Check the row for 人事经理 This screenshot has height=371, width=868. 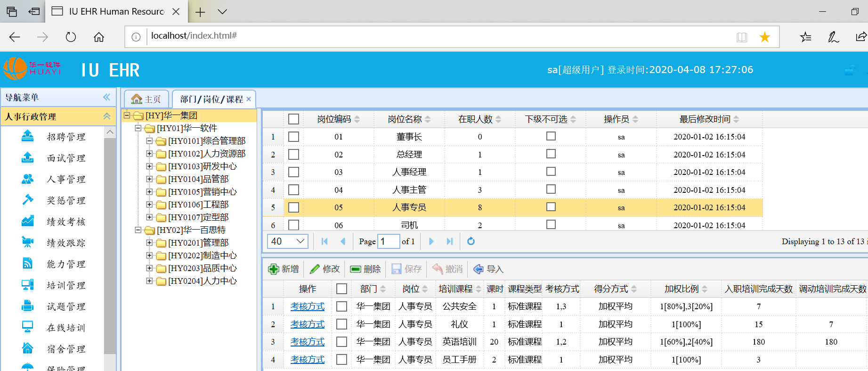click(x=294, y=172)
